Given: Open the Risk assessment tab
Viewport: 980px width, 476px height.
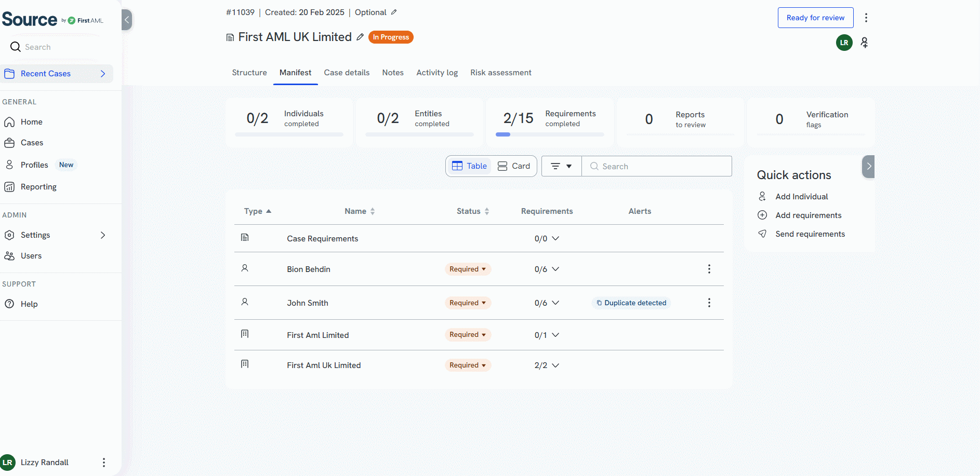Looking at the screenshot, I should click(501, 73).
